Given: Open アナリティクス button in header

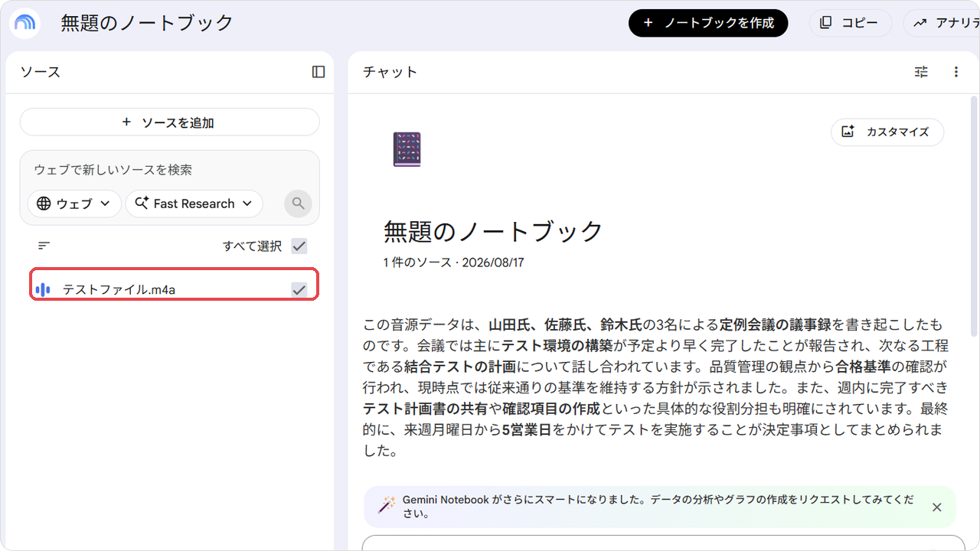Looking at the screenshot, I should coord(942,23).
